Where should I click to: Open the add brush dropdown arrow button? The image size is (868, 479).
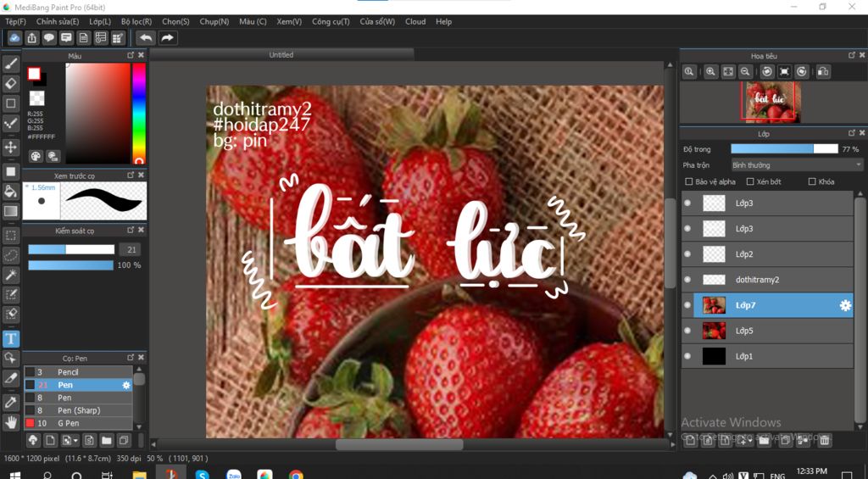pos(70,441)
